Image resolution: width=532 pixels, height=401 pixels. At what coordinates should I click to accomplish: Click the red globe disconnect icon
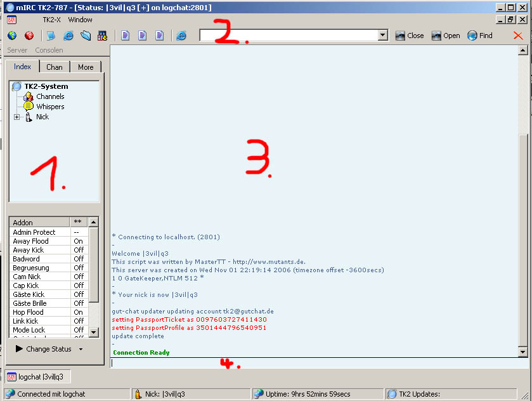(29, 36)
